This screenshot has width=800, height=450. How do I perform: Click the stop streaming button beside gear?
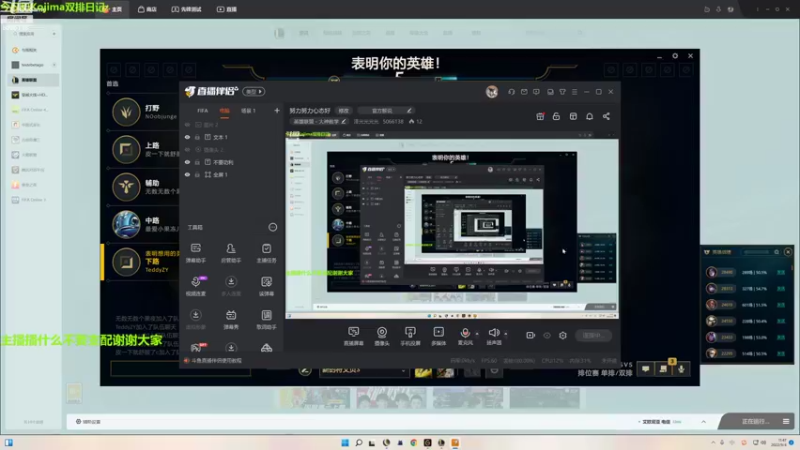tap(593, 335)
